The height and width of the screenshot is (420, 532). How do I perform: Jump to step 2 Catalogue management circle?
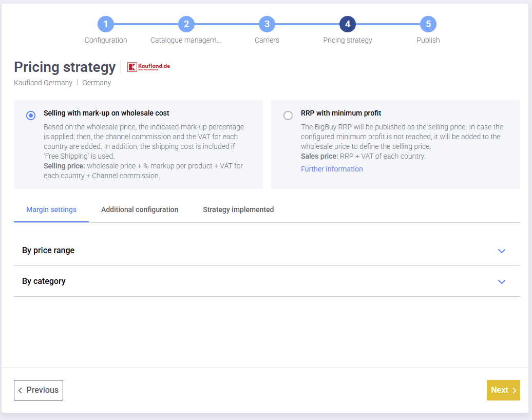pyautogui.click(x=186, y=24)
